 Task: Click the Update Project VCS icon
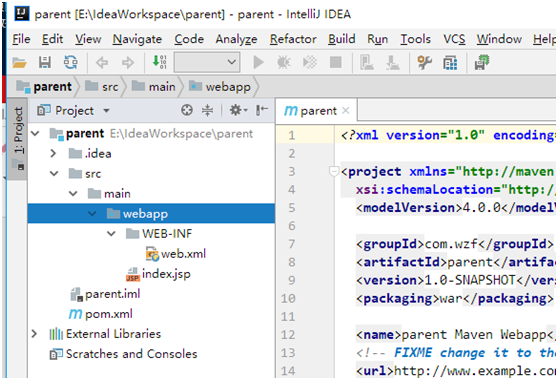(367, 63)
